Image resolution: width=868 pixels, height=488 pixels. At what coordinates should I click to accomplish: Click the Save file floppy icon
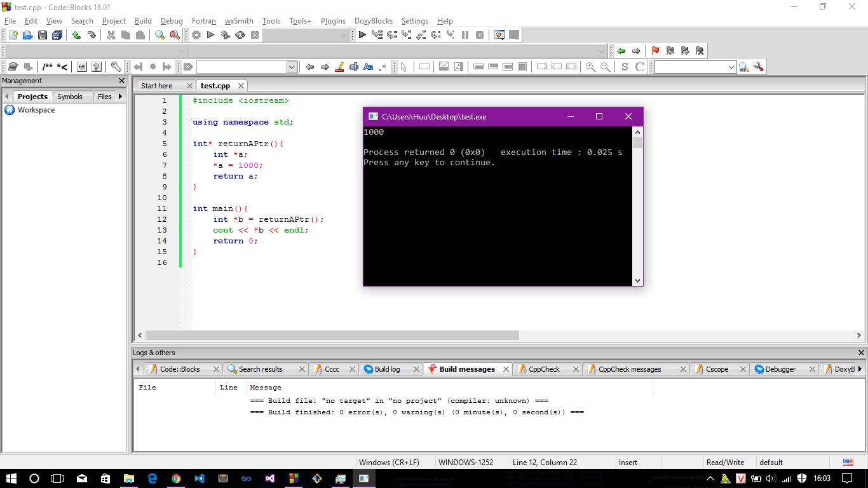click(x=42, y=35)
